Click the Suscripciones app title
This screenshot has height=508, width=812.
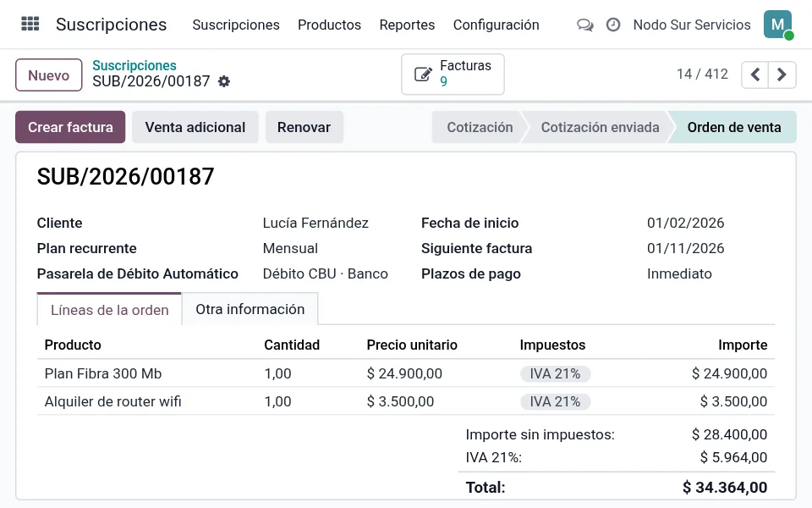coord(112,25)
